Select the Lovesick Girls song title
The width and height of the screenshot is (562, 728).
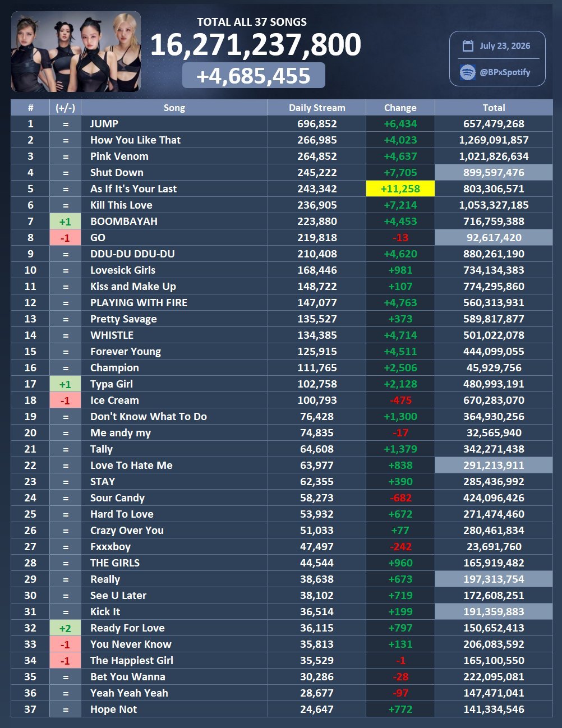click(x=123, y=270)
